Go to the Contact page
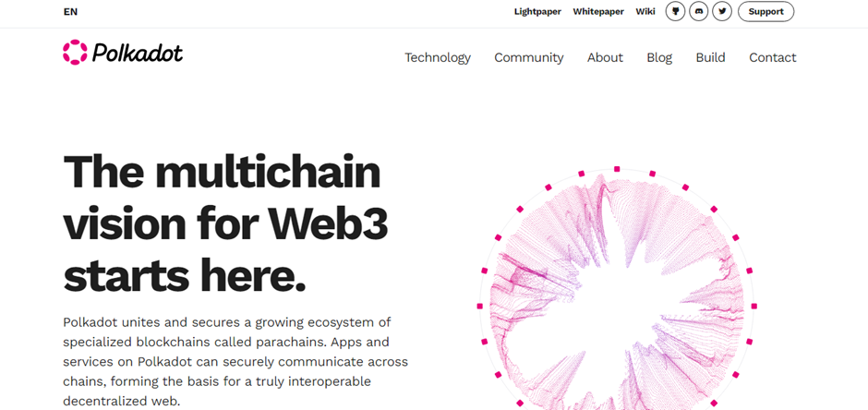The width and height of the screenshot is (868, 410). click(773, 57)
